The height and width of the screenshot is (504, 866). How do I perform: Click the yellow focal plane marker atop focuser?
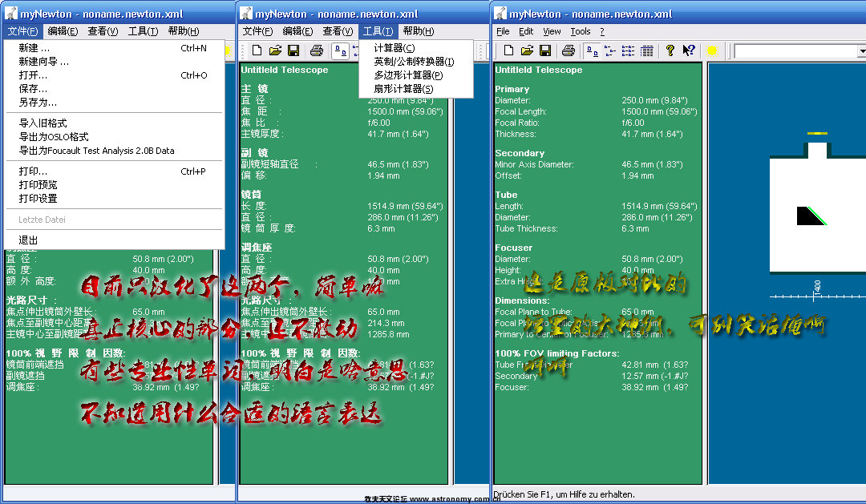tap(817, 133)
